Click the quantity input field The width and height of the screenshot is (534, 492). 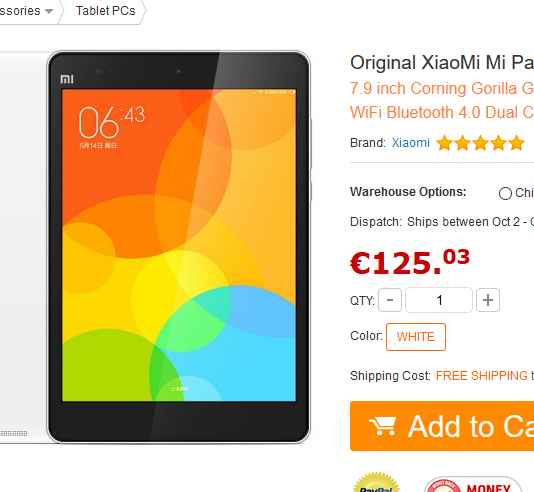point(439,300)
